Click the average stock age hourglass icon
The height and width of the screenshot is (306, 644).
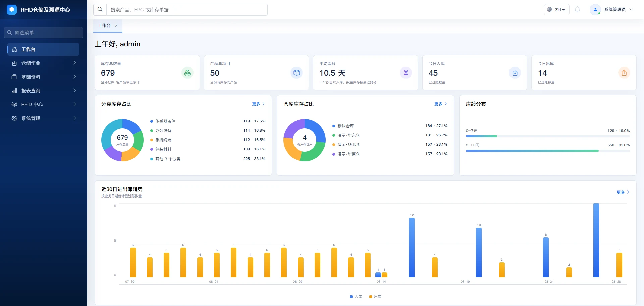point(406,73)
